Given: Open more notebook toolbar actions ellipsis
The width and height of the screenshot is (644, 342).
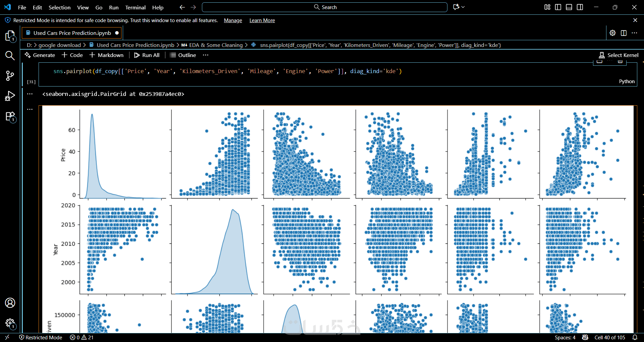Looking at the screenshot, I should pyautogui.click(x=206, y=55).
